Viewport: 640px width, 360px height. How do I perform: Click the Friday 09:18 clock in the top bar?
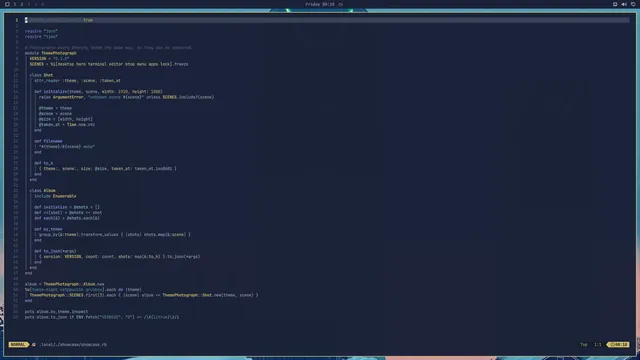coord(320,4)
